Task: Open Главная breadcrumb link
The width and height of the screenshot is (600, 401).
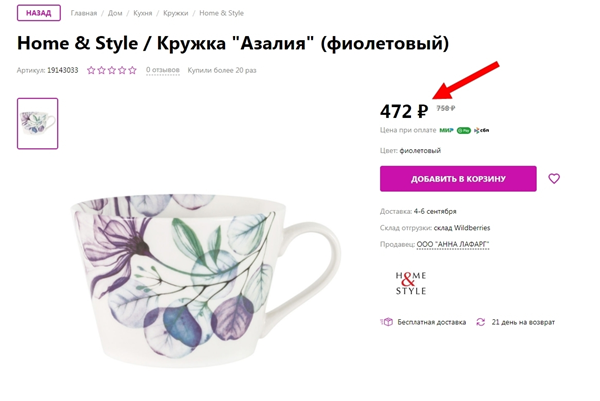Action: 84,13
